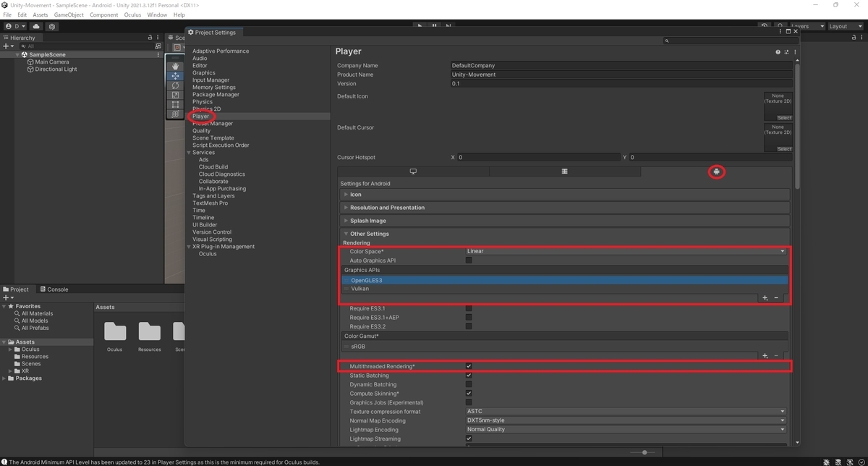
Task: Uncheck Compute Skinning
Action: pyautogui.click(x=469, y=394)
